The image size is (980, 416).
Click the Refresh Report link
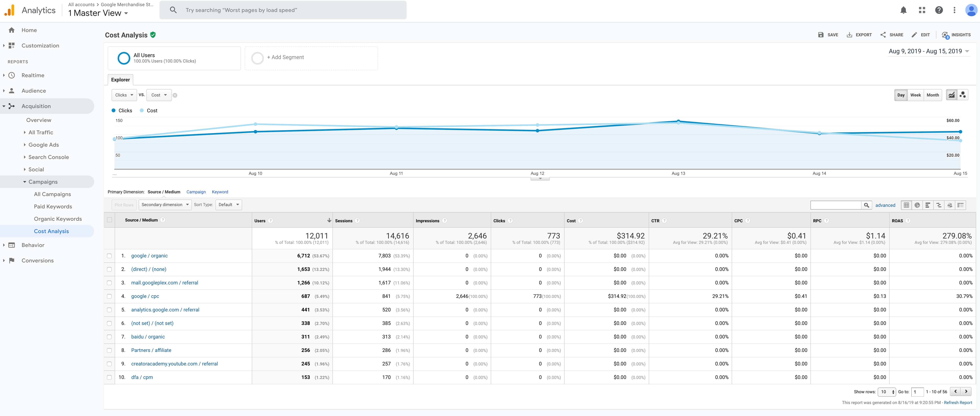click(958, 403)
